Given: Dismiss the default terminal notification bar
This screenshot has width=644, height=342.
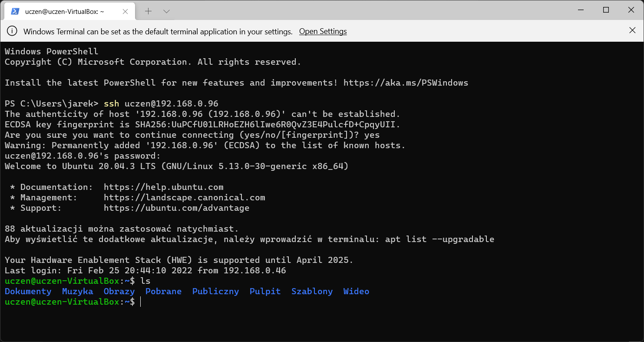Looking at the screenshot, I should coord(632,30).
